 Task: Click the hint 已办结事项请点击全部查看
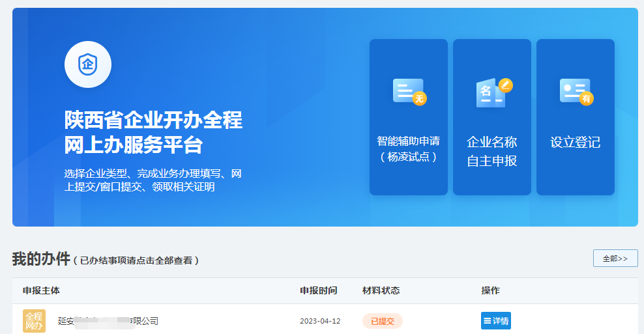click(x=136, y=260)
